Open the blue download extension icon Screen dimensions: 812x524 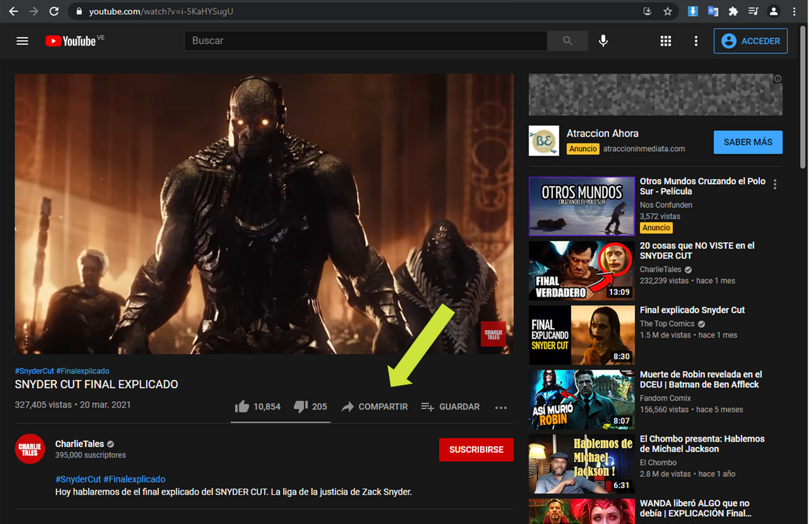click(693, 11)
